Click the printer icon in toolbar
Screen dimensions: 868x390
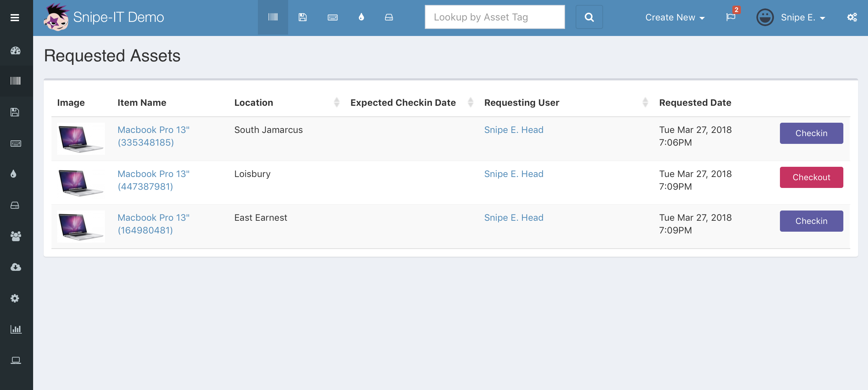tap(389, 17)
